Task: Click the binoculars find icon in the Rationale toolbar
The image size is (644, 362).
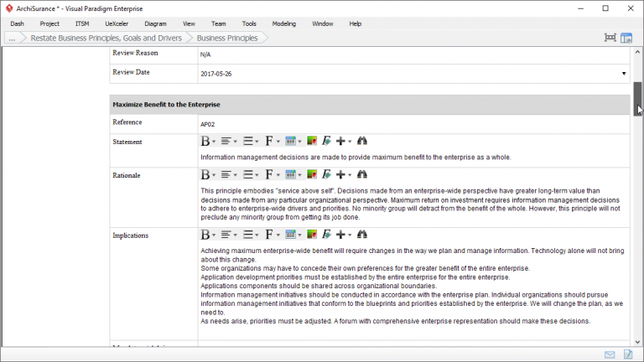Action: pyautogui.click(x=362, y=175)
